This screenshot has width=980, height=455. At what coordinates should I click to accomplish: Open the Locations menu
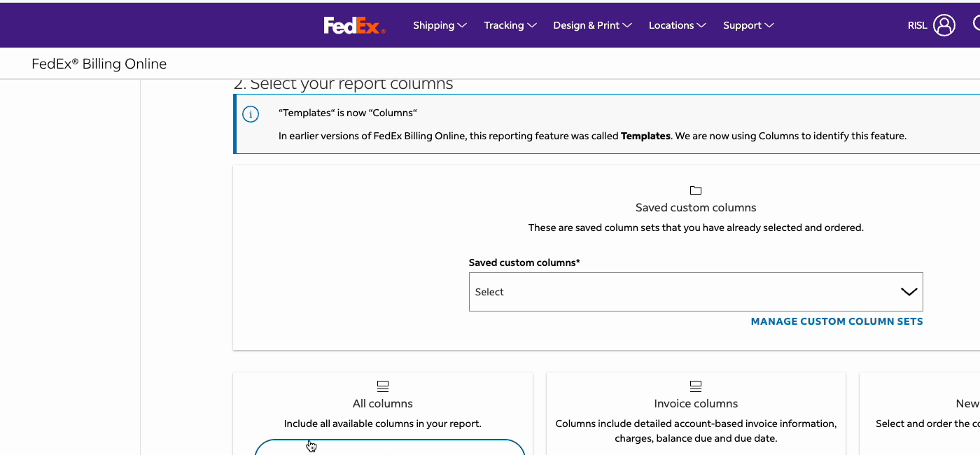678,25
